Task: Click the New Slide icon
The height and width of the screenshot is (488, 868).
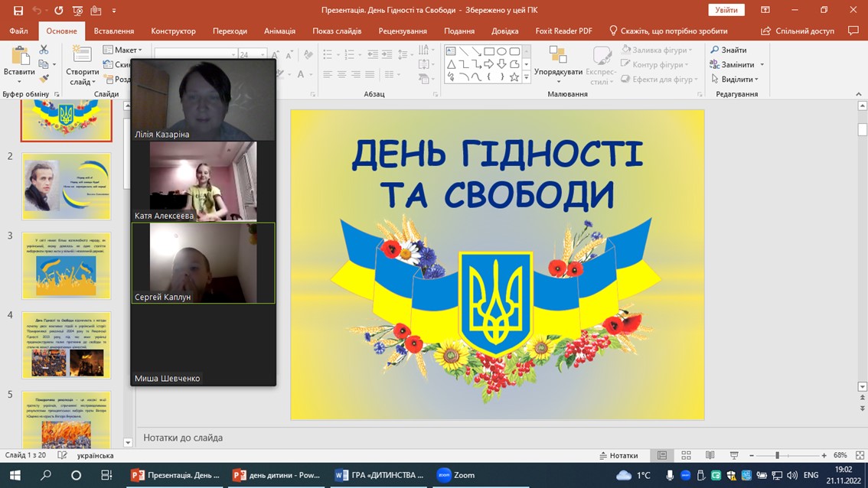Action: (x=82, y=56)
